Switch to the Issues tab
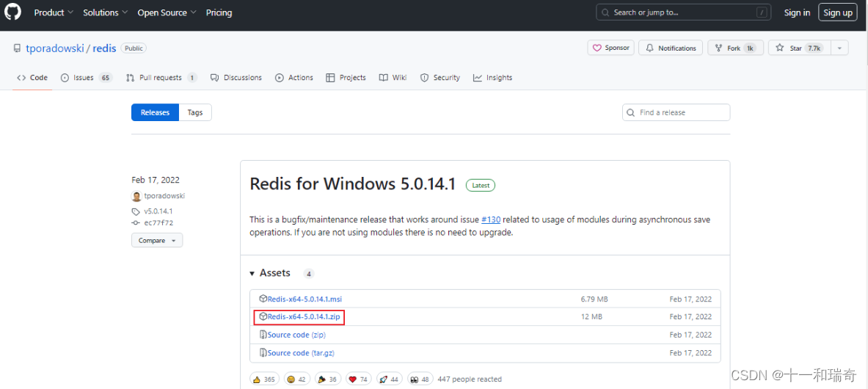 87,78
